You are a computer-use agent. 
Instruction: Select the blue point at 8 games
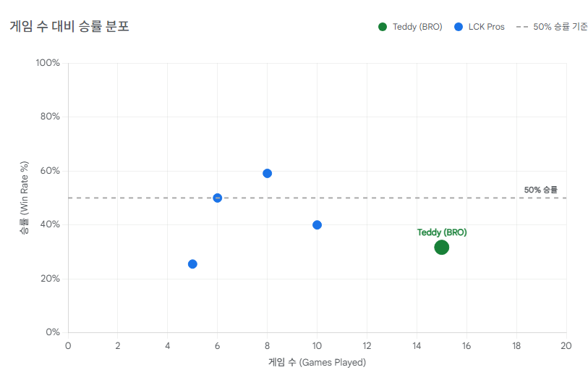point(268,174)
